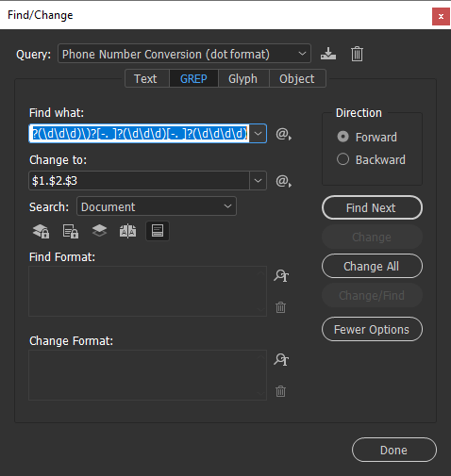This screenshot has height=476, width=451.
Task: Toggle Include Hidden Layers icon
Action: [99, 231]
